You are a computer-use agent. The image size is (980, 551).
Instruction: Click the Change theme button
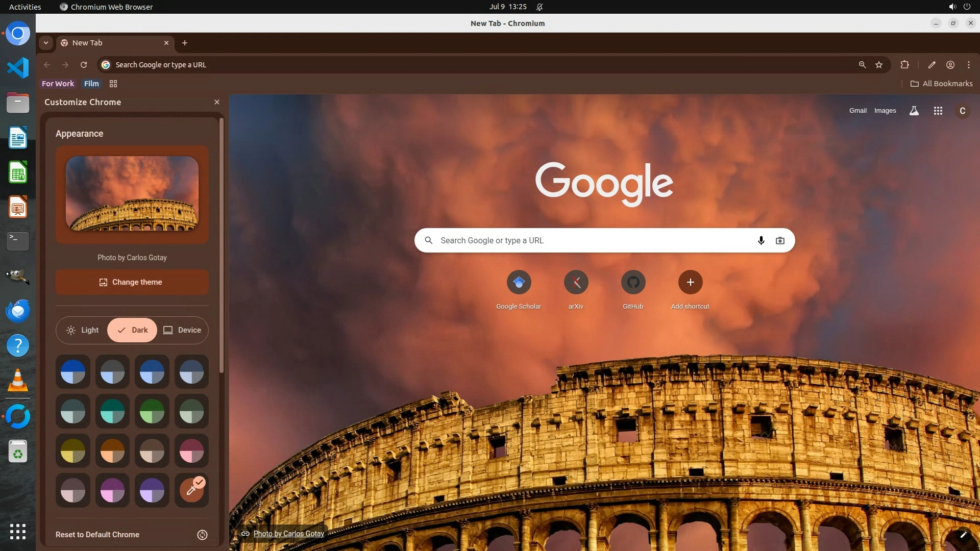(132, 282)
